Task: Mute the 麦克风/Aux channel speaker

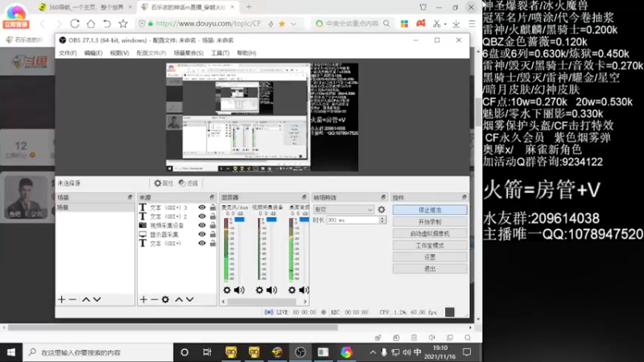Action: point(239,290)
